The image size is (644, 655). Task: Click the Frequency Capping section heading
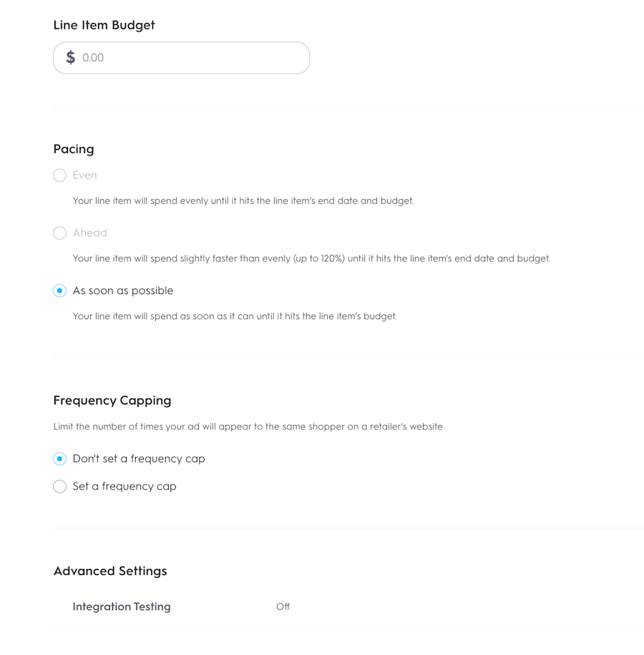click(112, 401)
